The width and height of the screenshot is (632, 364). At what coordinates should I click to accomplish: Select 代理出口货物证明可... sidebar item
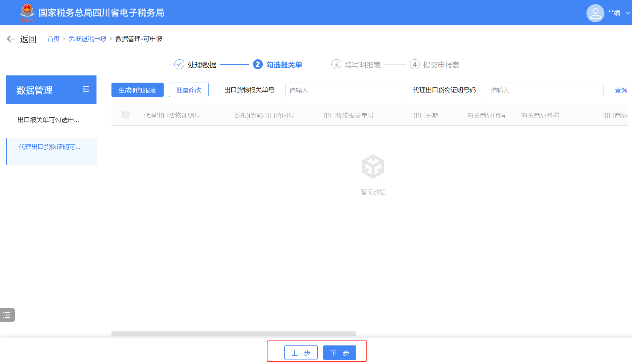pos(49,147)
